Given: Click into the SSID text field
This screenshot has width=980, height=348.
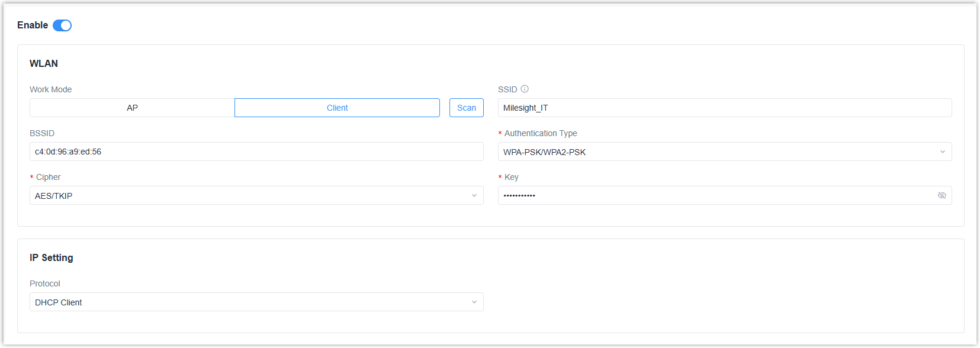Looking at the screenshot, I should [724, 108].
